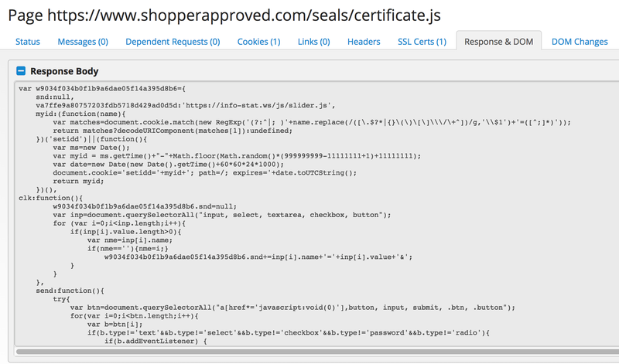Select the Links (0) tab
This screenshot has height=364, width=619.
314,42
